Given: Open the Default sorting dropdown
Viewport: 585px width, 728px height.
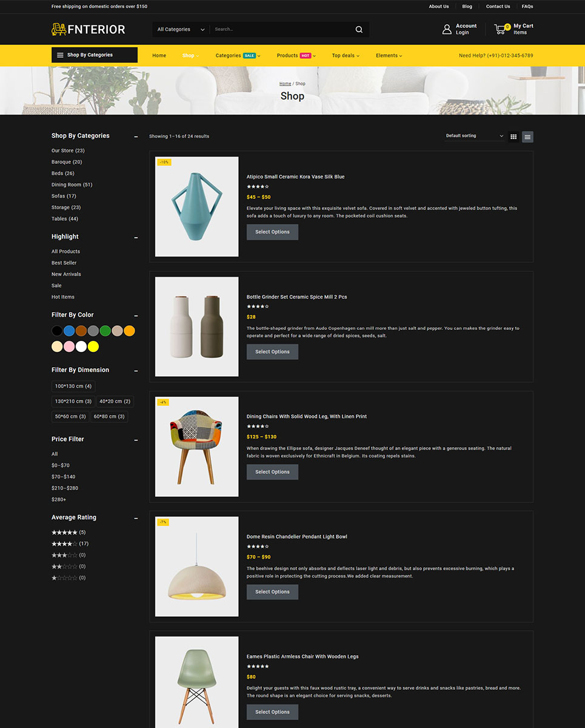Looking at the screenshot, I should (474, 136).
